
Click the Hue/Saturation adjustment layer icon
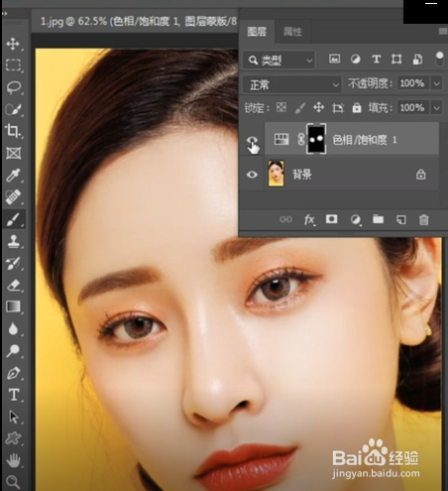coord(281,139)
